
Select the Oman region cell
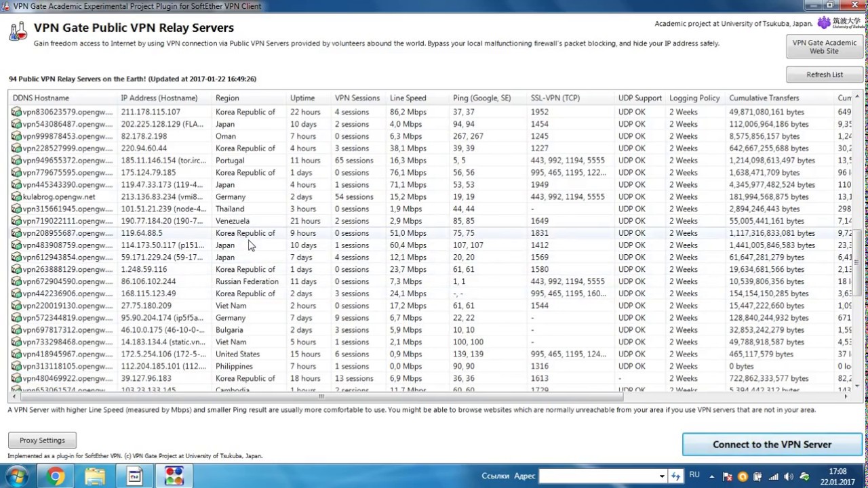click(x=226, y=136)
